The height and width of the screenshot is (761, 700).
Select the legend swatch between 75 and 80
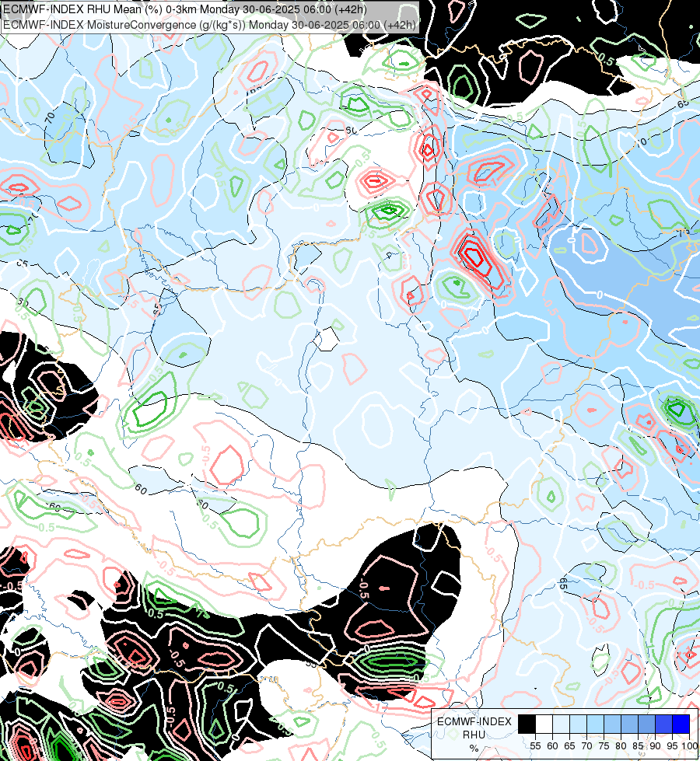click(x=612, y=724)
